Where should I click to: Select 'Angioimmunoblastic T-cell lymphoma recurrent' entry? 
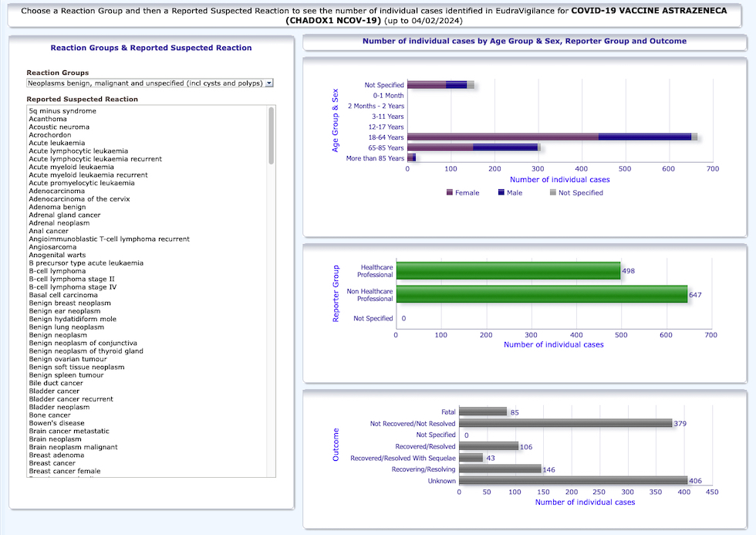[109, 239]
